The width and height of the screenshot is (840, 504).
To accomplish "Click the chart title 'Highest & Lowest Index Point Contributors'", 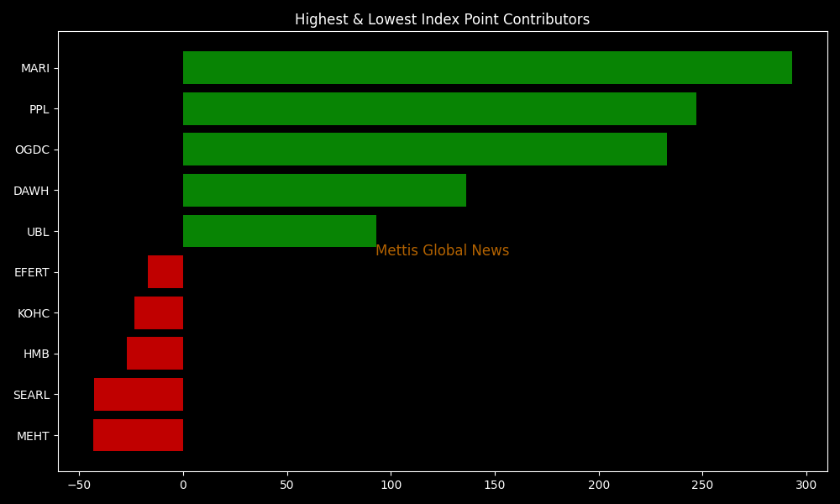I will click(x=442, y=20).
